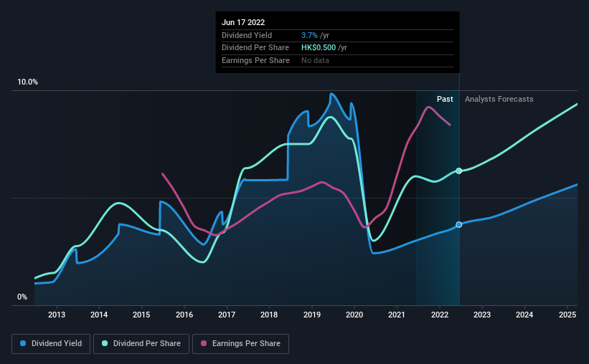Click the 2018 x-axis label
Image resolution: width=589 pixels, height=364 pixels.
click(x=269, y=315)
